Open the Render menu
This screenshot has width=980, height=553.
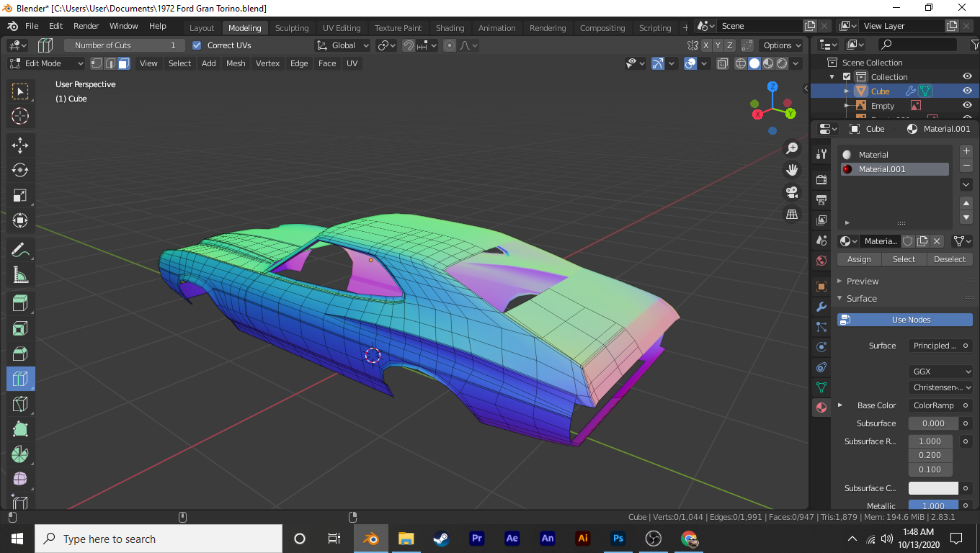86,26
